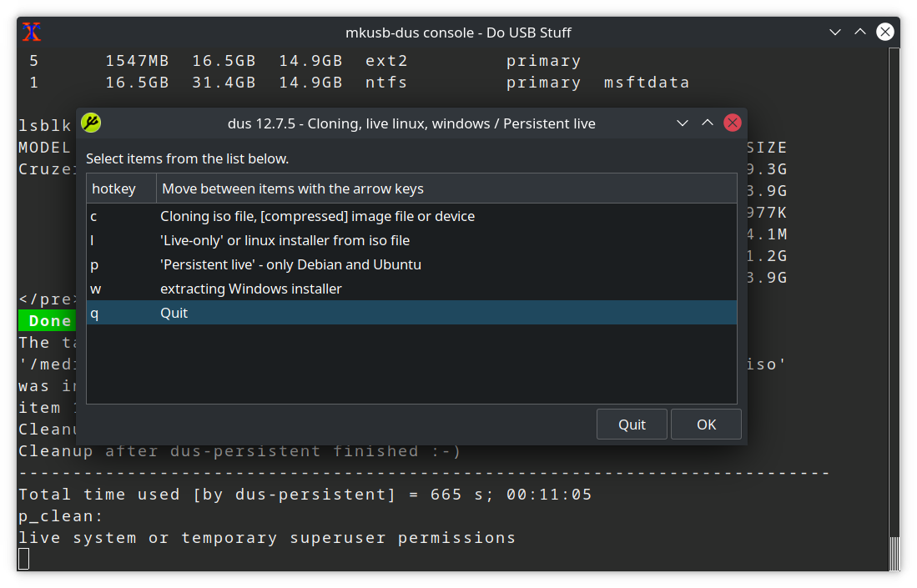This screenshot has width=917, height=588.
Task: Close the mkusb-dus console window
Action: [885, 33]
